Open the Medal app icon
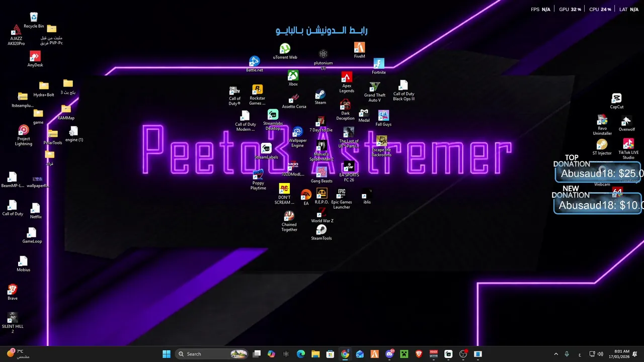Screen dimensions: 644x362 coord(364,115)
